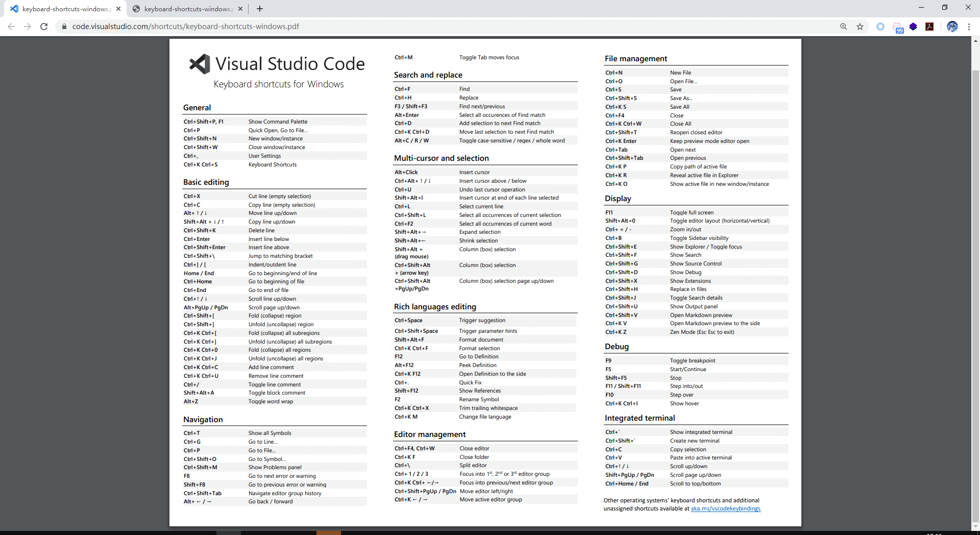Click the 'Editor management' heading
The height and width of the screenshot is (535, 980).
pyautogui.click(x=430, y=434)
